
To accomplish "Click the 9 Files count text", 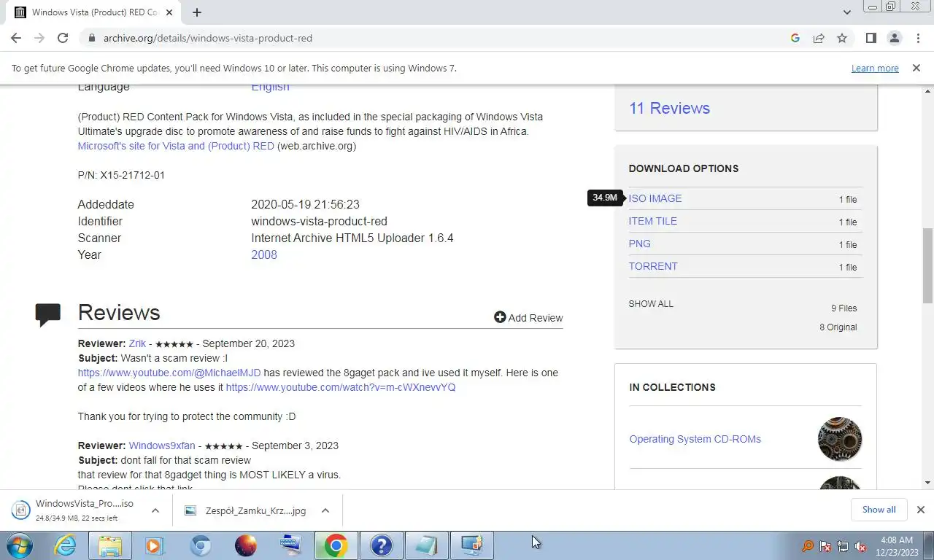I will 844,308.
